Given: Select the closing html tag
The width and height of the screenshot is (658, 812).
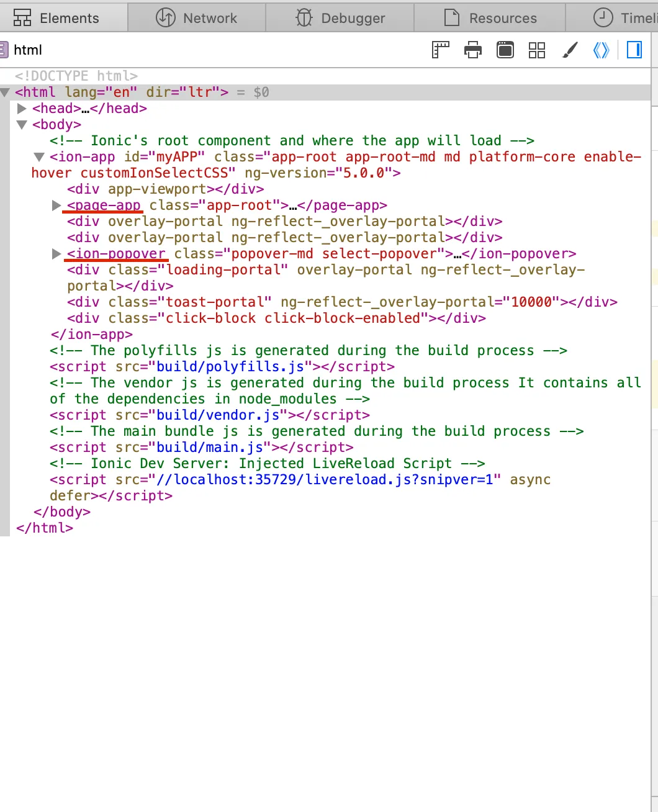Looking at the screenshot, I should [45, 528].
